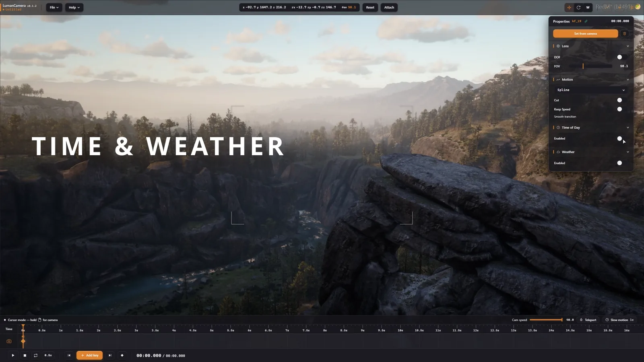Click the Cam speed value 40.0
Screen dimensions: 644x362
(x=570, y=320)
